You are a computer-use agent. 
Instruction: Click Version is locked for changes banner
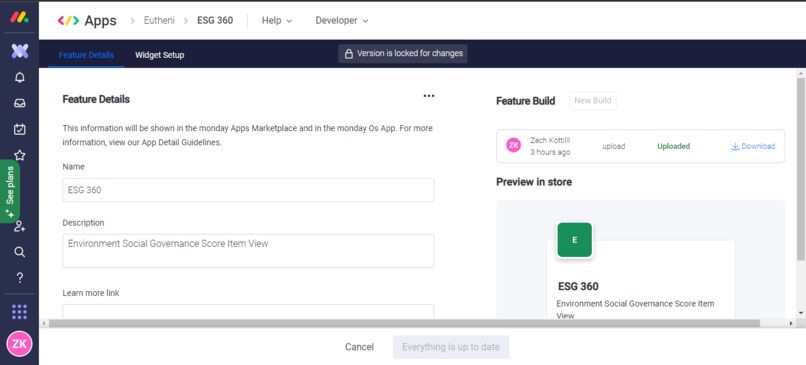coord(402,53)
